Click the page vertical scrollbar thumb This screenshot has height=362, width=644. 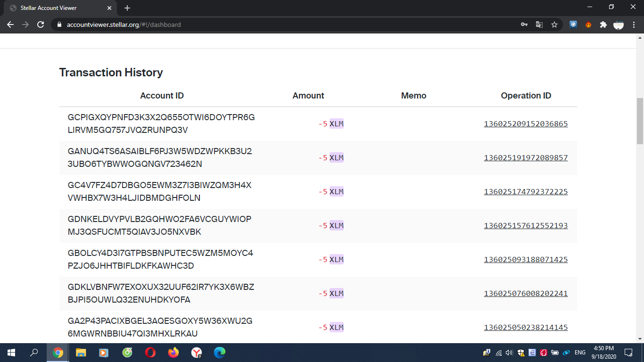640,121
